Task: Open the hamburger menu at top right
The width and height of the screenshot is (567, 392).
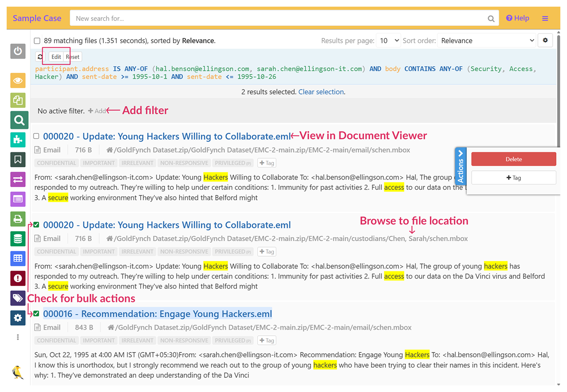Action: tap(545, 18)
